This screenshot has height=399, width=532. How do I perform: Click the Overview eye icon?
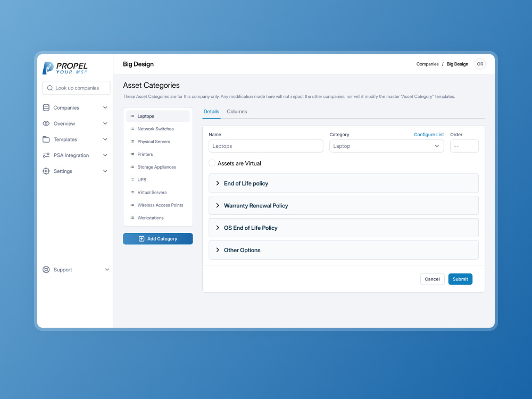click(46, 123)
